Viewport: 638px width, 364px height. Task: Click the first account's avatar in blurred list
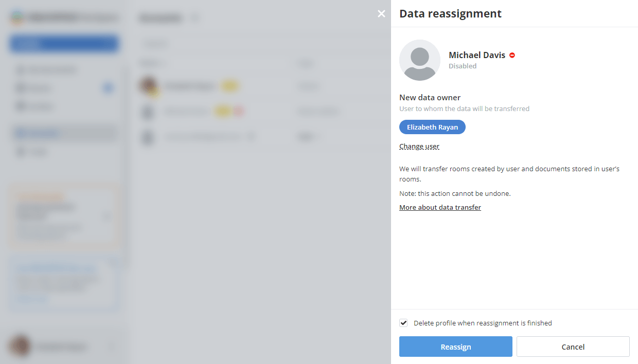pyautogui.click(x=148, y=86)
